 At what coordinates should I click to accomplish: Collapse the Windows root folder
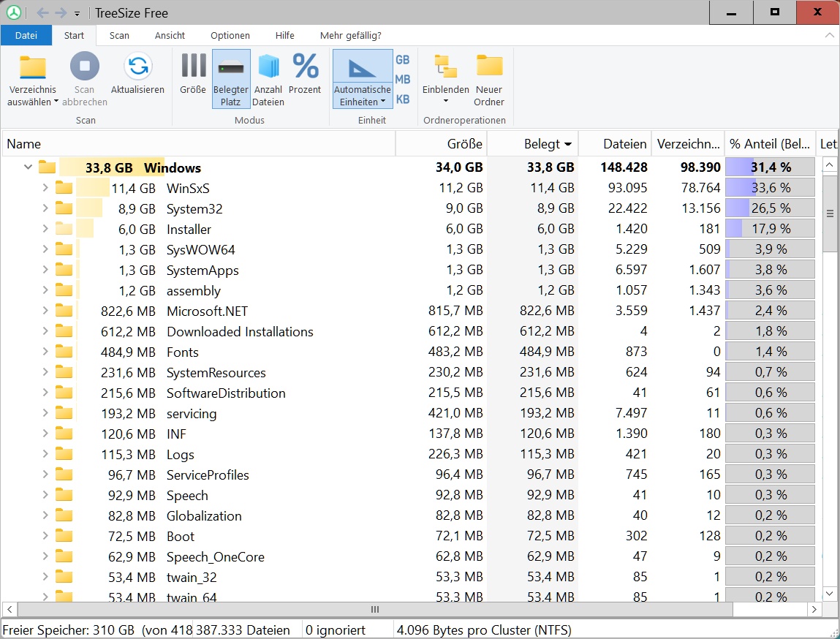coord(28,167)
